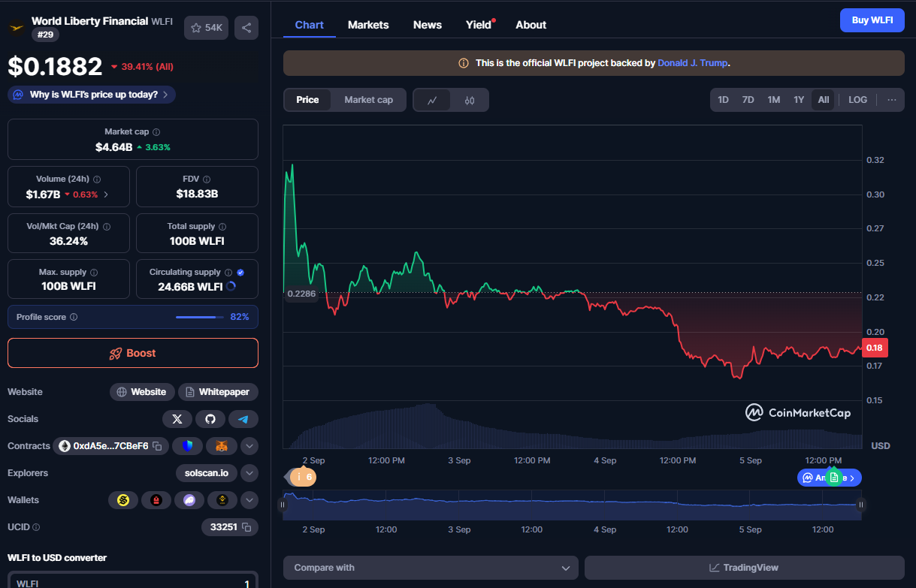Open the Analysis badge on chart

coord(829,478)
